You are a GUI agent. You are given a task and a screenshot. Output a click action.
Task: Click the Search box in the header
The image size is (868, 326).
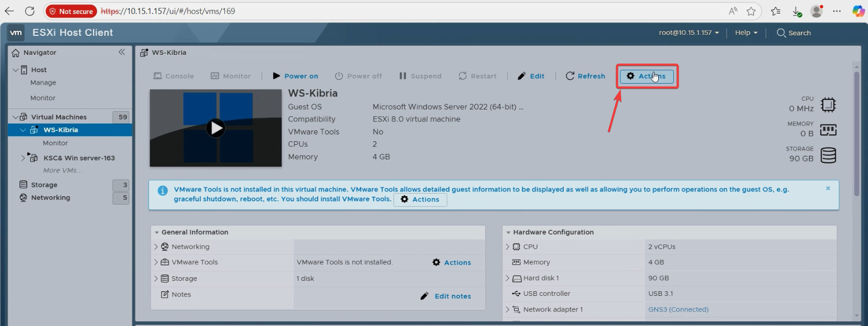[794, 33]
